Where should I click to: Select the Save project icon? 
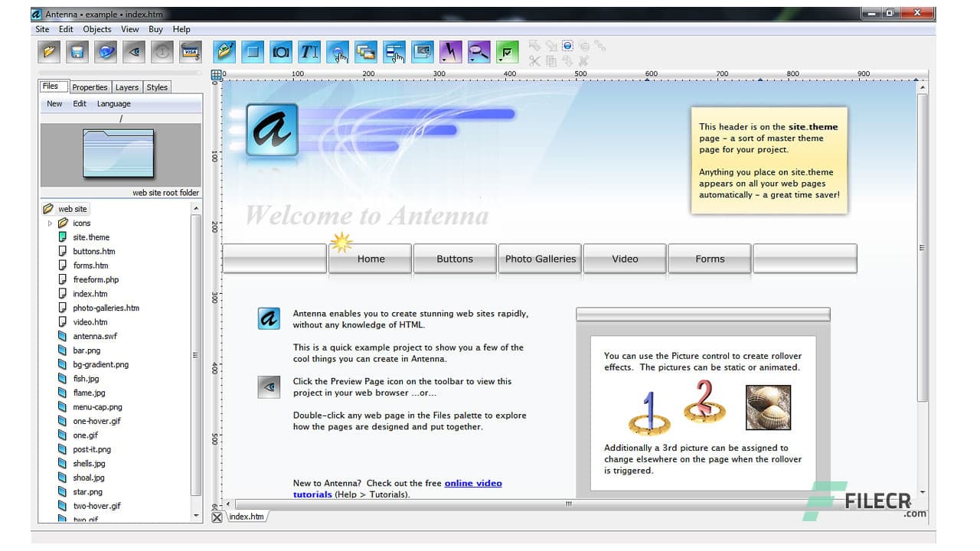click(x=77, y=51)
